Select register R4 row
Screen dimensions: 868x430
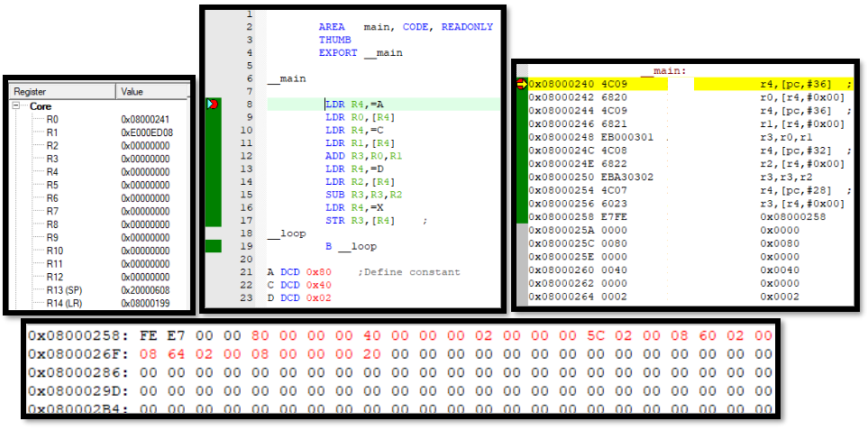tap(52, 172)
